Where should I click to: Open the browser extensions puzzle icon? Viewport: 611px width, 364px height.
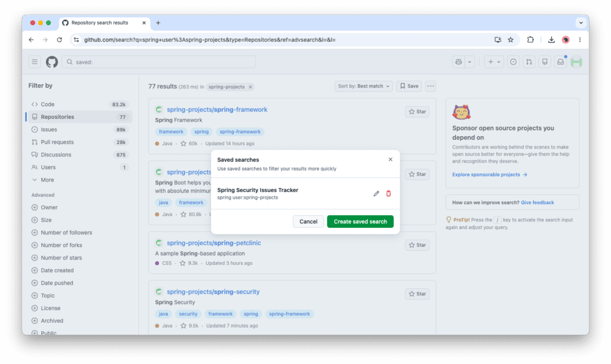click(x=530, y=40)
